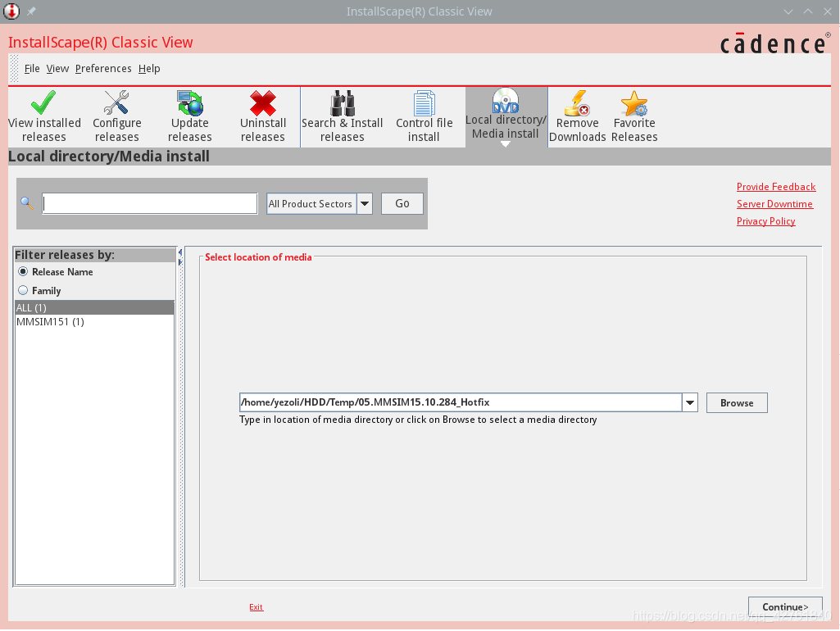Click the magnifier search icon
The image size is (840, 631).
[x=27, y=203]
